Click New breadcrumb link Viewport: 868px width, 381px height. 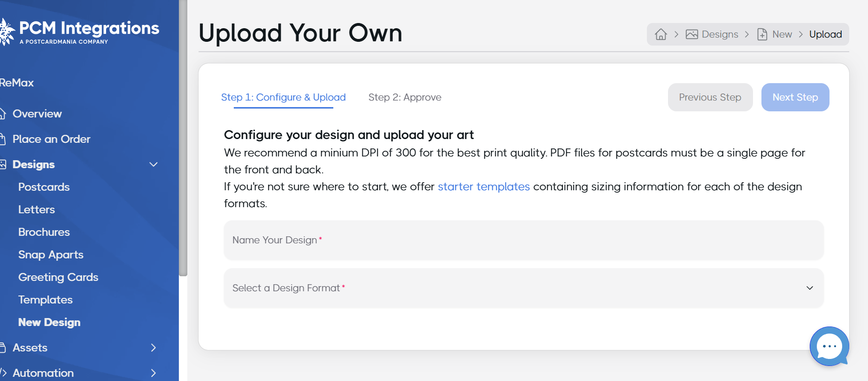(782, 34)
